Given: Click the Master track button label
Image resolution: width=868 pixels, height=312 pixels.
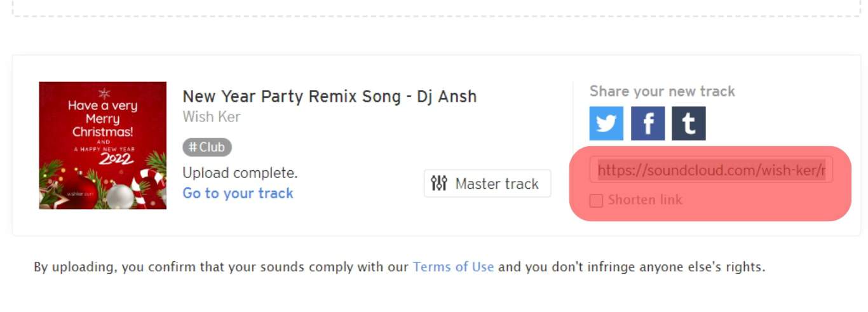Looking at the screenshot, I should point(497,184).
